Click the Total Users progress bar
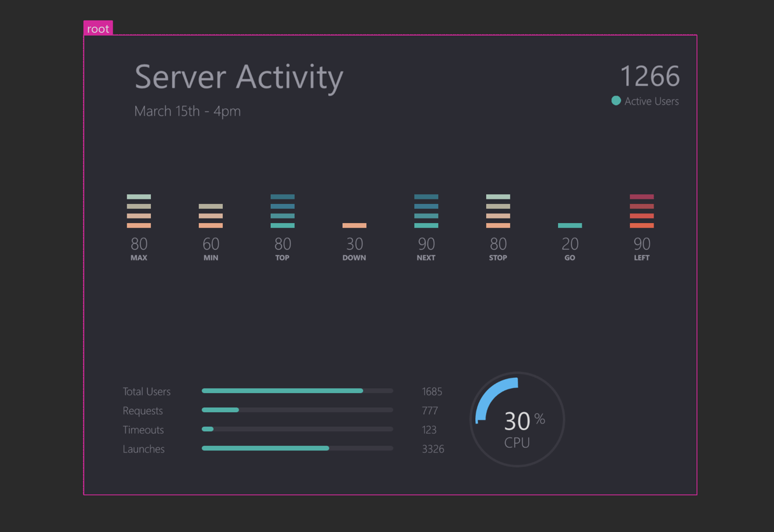 pos(297,391)
